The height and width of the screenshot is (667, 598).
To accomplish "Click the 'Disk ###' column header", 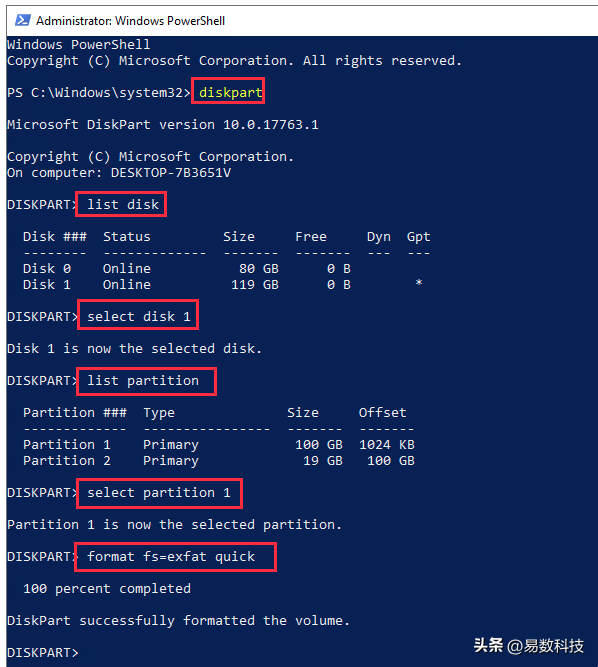I will pyautogui.click(x=55, y=237).
